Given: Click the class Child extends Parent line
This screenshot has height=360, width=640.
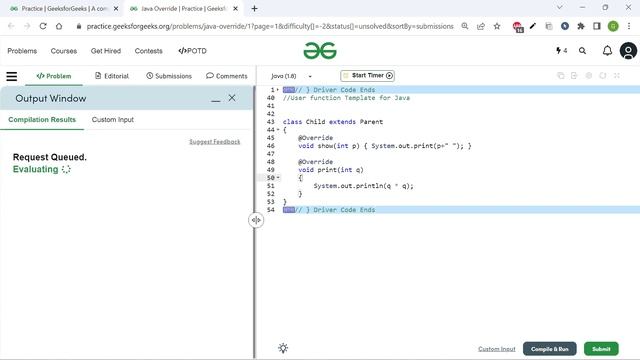Looking at the screenshot, I should tap(333, 122).
